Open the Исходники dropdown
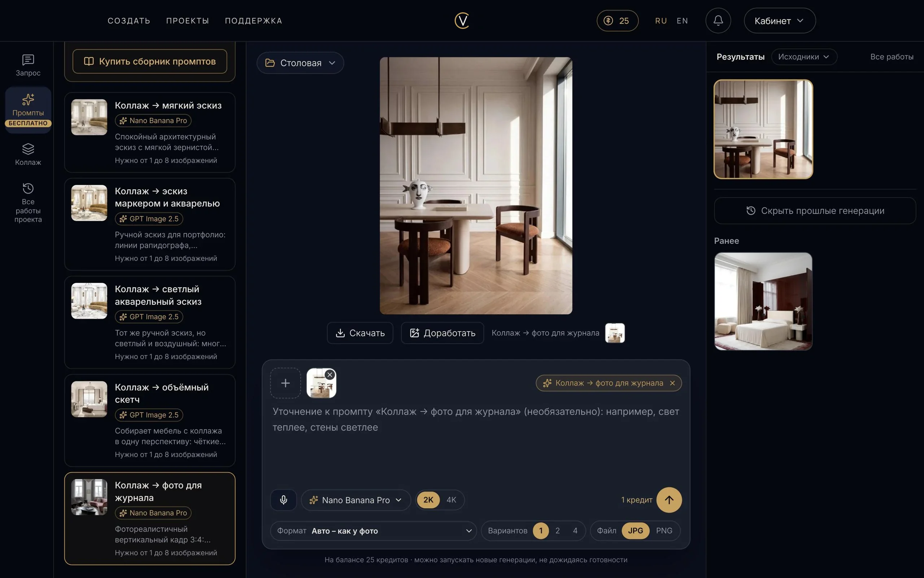924x578 pixels. pyautogui.click(x=804, y=57)
